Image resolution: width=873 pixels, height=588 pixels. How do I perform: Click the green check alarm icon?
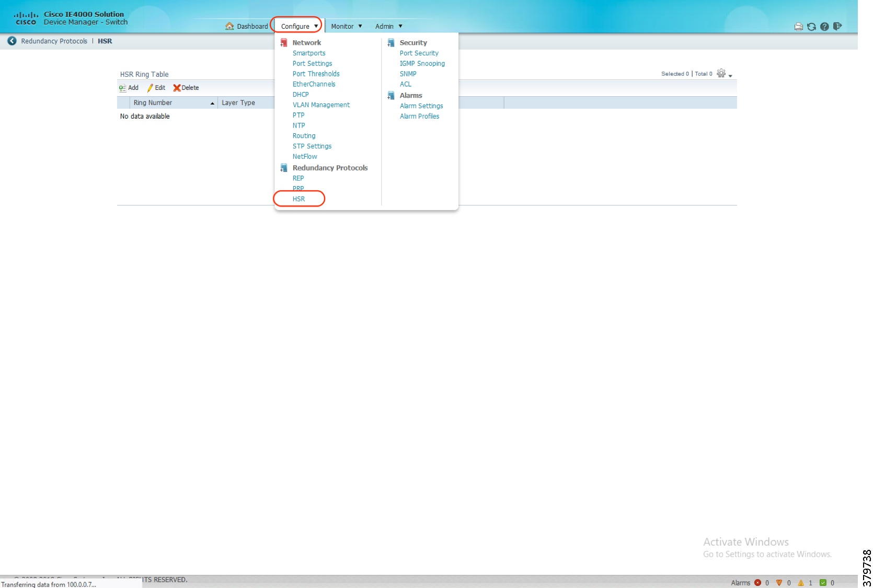click(823, 583)
